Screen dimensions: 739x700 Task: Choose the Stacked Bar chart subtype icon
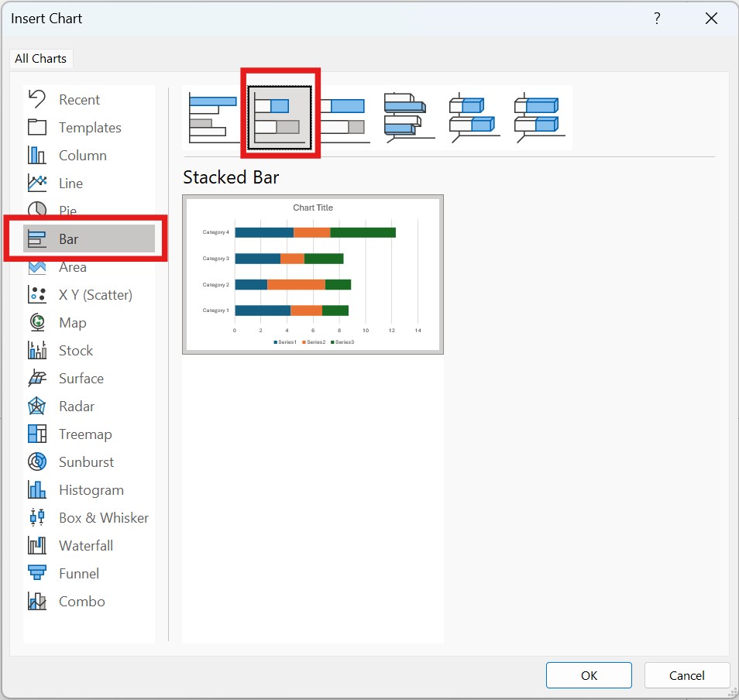pyautogui.click(x=280, y=118)
